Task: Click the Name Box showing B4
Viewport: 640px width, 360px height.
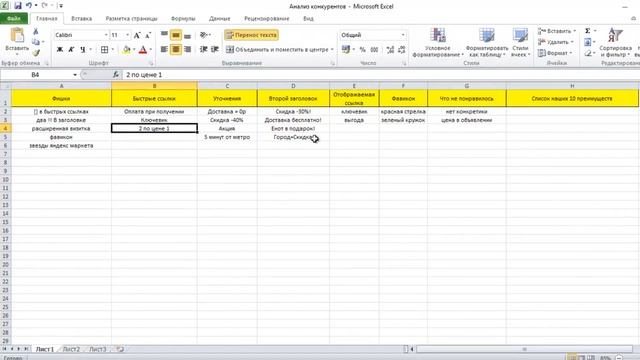Action: (x=36, y=75)
